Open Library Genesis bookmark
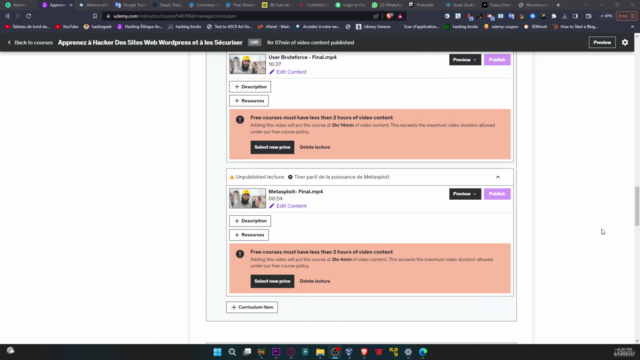Image resolution: width=640 pixels, height=360 pixels. [373, 27]
